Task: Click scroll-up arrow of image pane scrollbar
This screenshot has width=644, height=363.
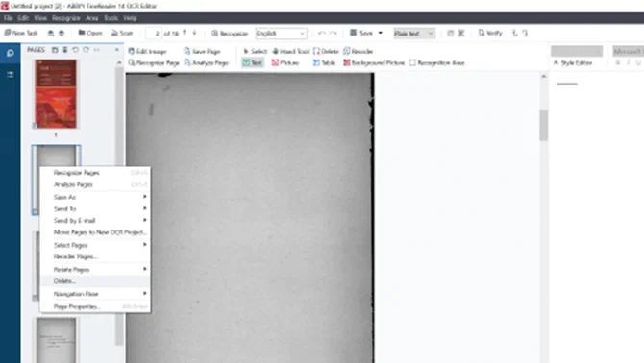Action: click(x=544, y=76)
